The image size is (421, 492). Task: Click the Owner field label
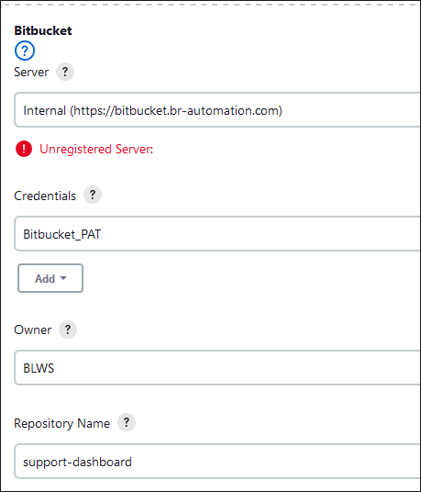pos(33,330)
